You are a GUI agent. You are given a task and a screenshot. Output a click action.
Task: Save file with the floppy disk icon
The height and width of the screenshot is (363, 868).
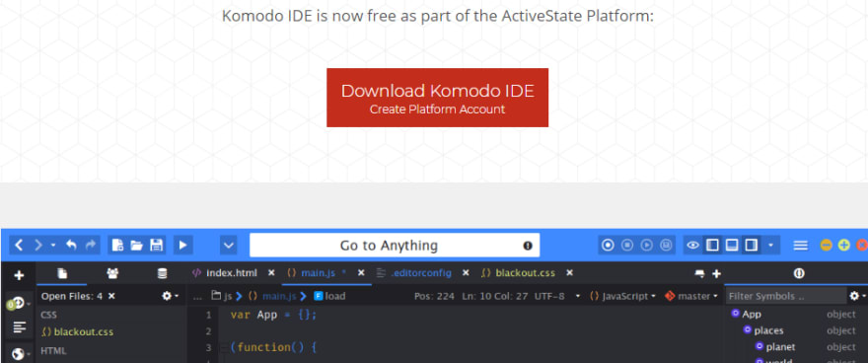click(157, 246)
